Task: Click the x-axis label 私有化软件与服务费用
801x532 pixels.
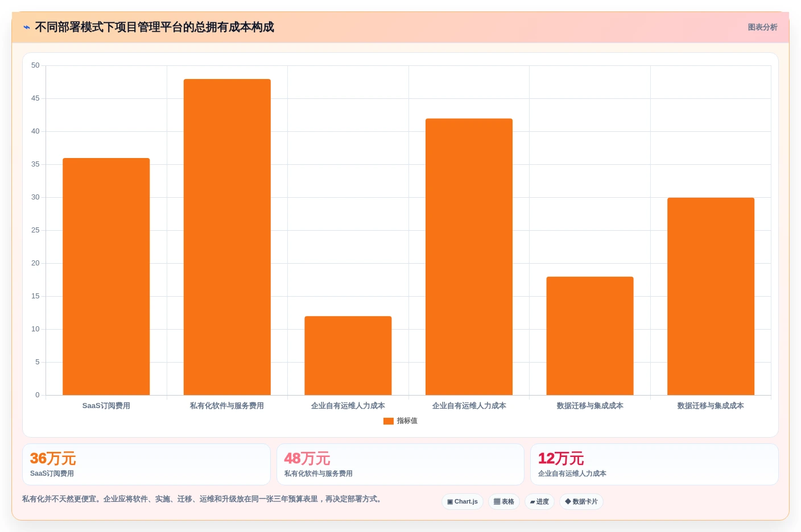Action: pos(227,406)
